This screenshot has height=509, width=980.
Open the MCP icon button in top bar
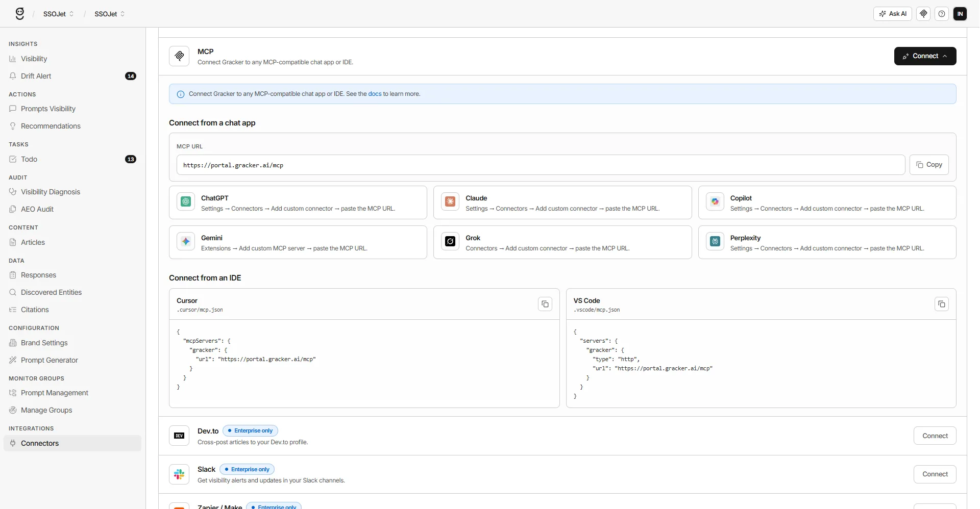tap(923, 14)
